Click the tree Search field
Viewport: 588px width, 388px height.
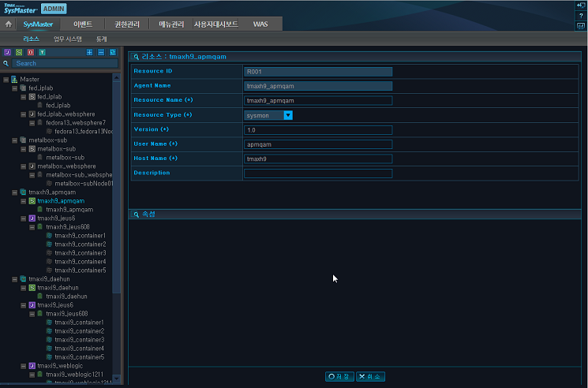[66, 64]
